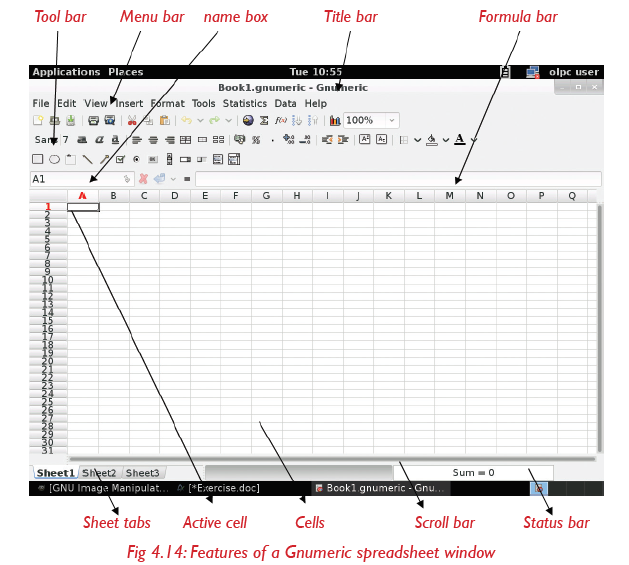Screen dimensions: 629x565
Task: Click the Underline formatting icon
Action: click(116, 140)
